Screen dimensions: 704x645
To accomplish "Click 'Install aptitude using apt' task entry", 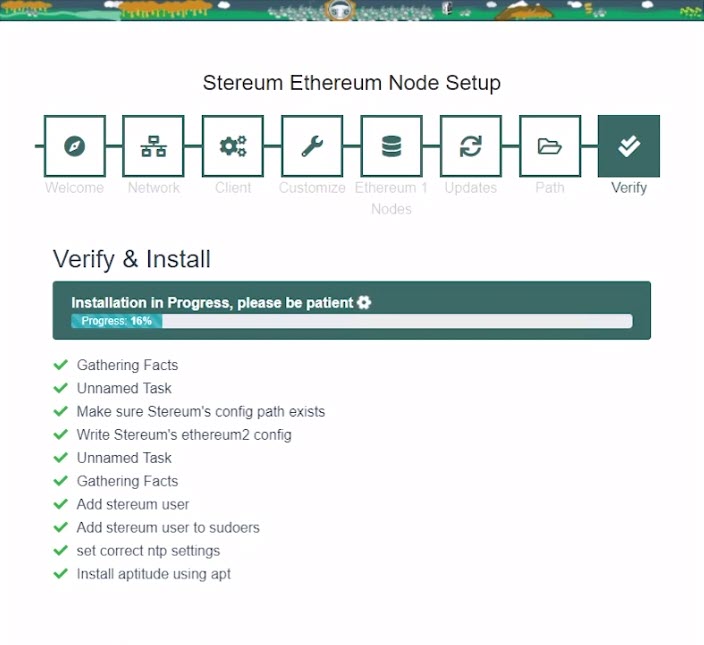I will [154, 574].
